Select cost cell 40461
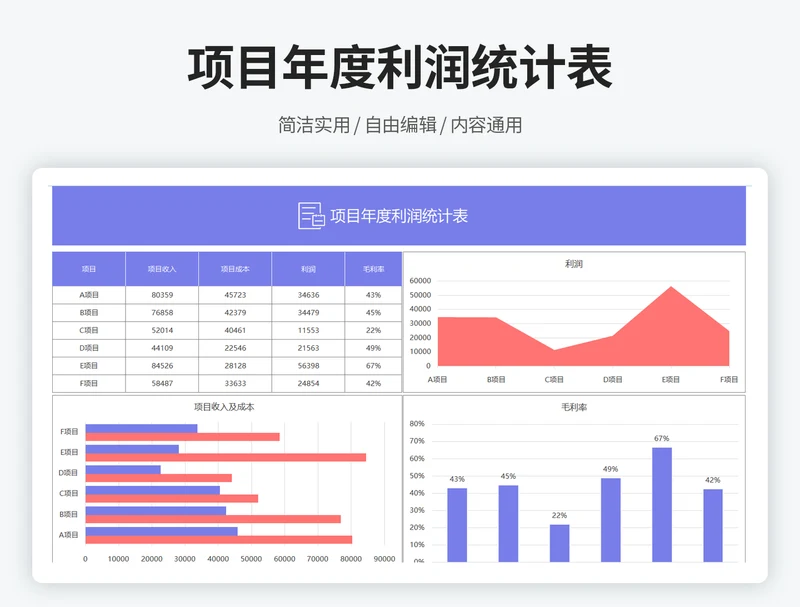 click(x=235, y=331)
